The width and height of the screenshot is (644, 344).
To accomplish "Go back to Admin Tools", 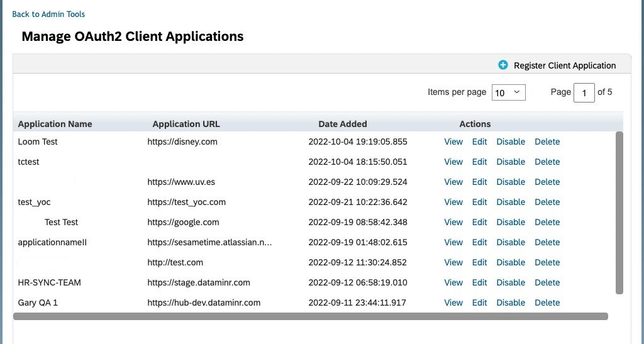I will click(x=48, y=14).
